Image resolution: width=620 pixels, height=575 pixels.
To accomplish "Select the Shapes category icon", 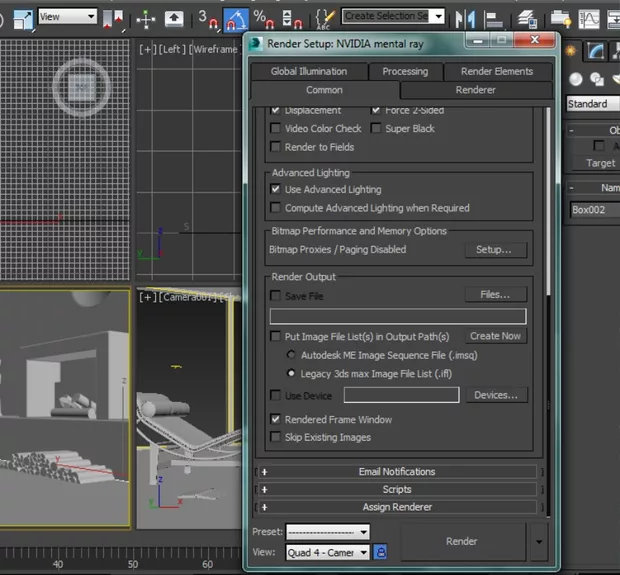I will (x=596, y=79).
